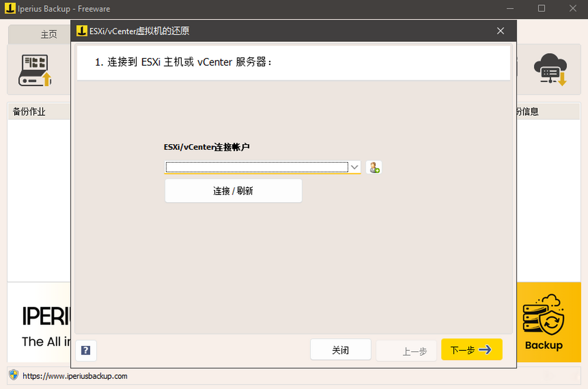Click the create new backup server icon
Viewport: 588px width, 389px height.
tap(35, 70)
